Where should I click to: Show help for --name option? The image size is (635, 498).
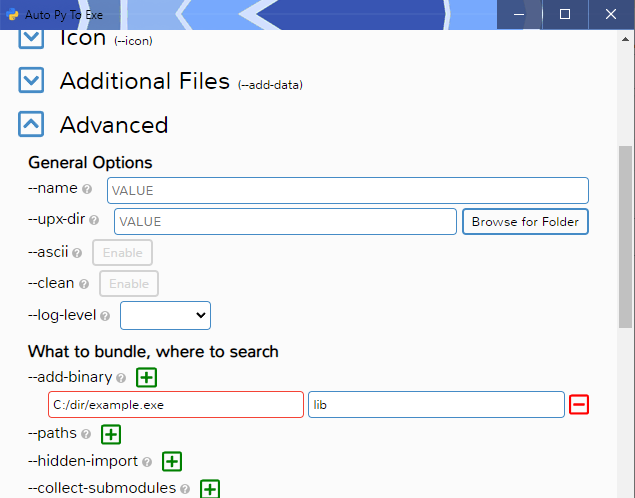point(87,189)
